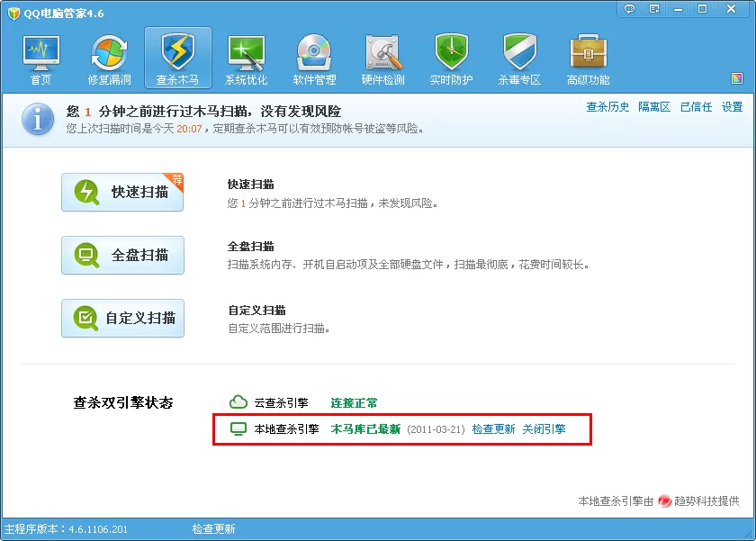Viewport: 756px width, 541px height.
Task: Click the 全盘扫描 description heading
Action: [x=251, y=247]
